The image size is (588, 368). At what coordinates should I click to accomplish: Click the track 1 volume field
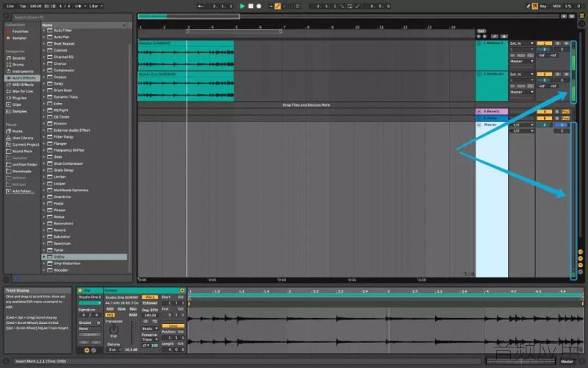pyautogui.click(x=544, y=49)
